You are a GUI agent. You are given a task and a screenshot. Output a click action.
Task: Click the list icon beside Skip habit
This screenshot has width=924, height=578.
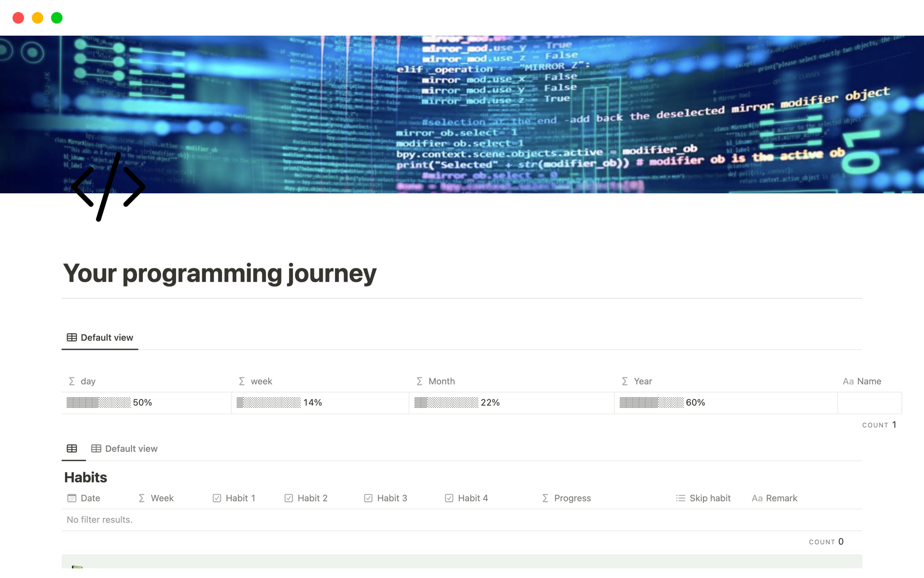click(680, 498)
